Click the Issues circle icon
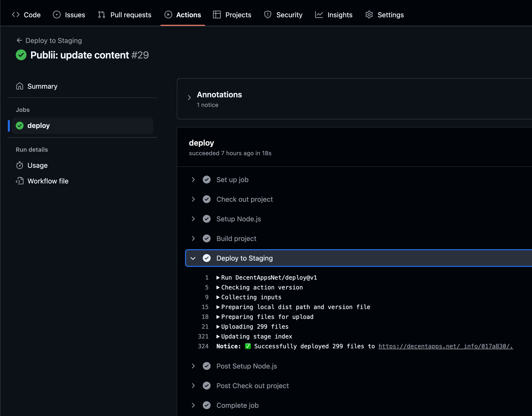Viewport: 532px width, 416px height. click(x=57, y=15)
